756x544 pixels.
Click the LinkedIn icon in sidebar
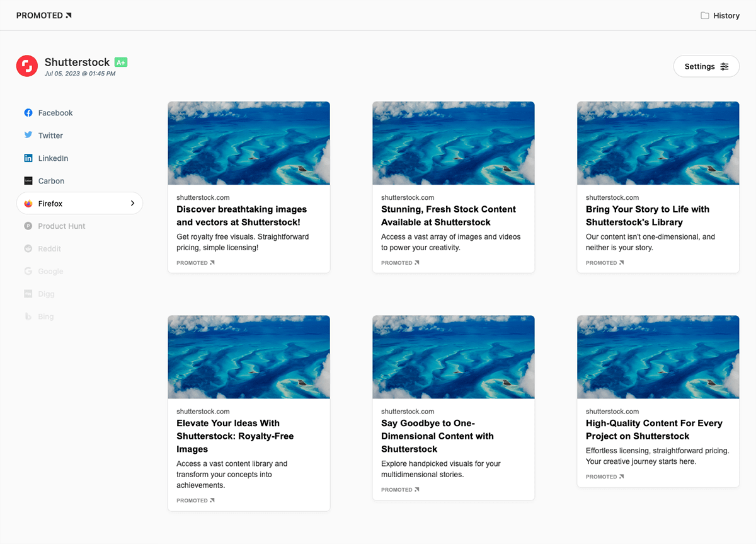pos(28,158)
